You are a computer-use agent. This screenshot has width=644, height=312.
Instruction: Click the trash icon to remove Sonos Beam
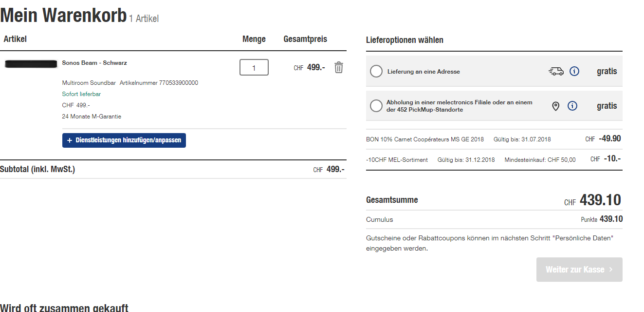(339, 67)
